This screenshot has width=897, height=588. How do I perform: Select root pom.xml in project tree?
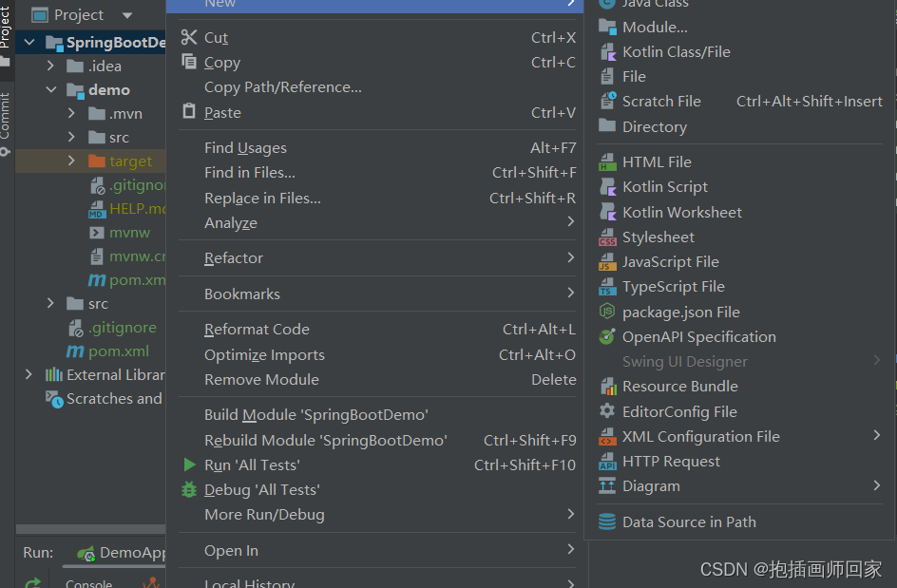pyautogui.click(x=108, y=351)
